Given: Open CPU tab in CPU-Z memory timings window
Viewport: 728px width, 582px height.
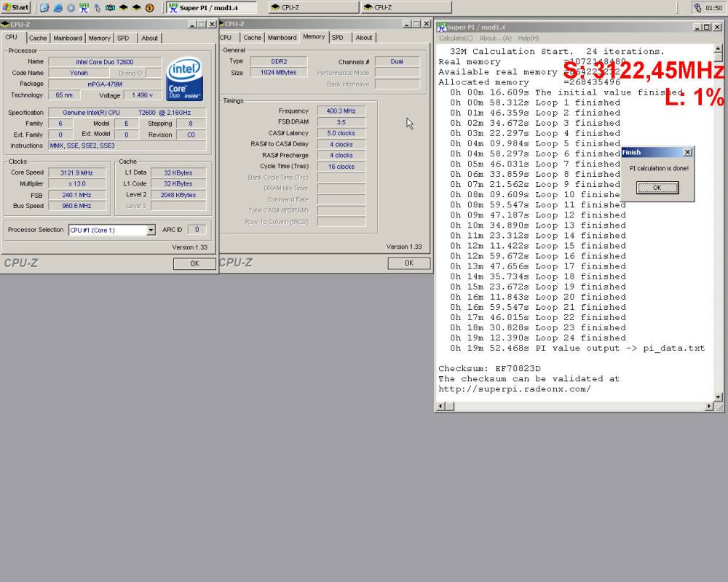Looking at the screenshot, I should click(226, 38).
